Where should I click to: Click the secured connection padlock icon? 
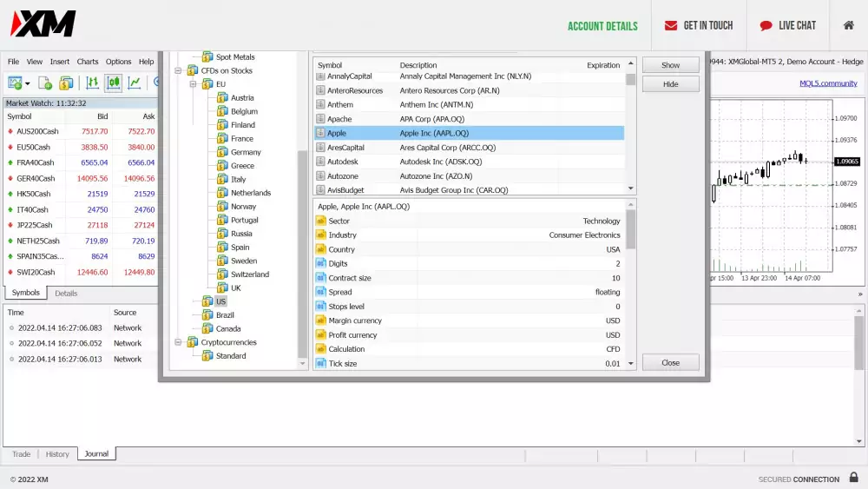(853, 478)
